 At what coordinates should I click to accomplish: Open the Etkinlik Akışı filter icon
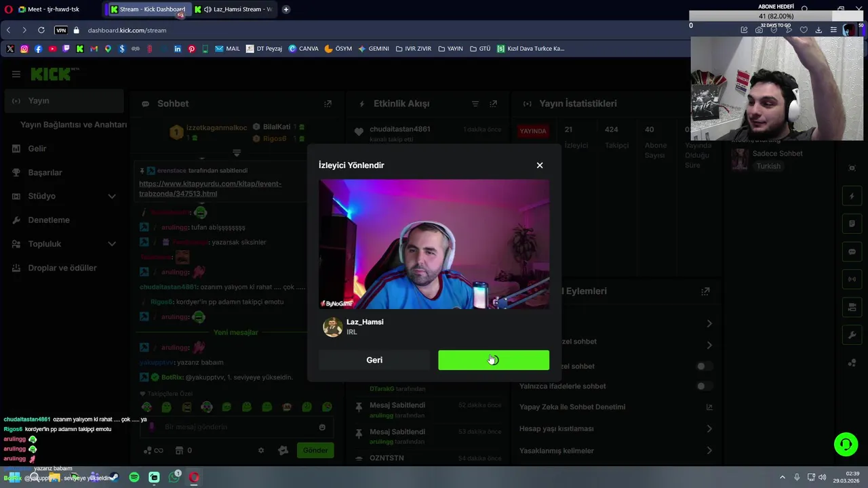tap(475, 104)
